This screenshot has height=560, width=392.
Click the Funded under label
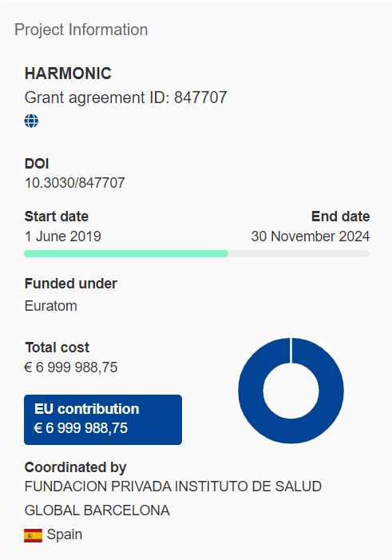click(x=71, y=284)
